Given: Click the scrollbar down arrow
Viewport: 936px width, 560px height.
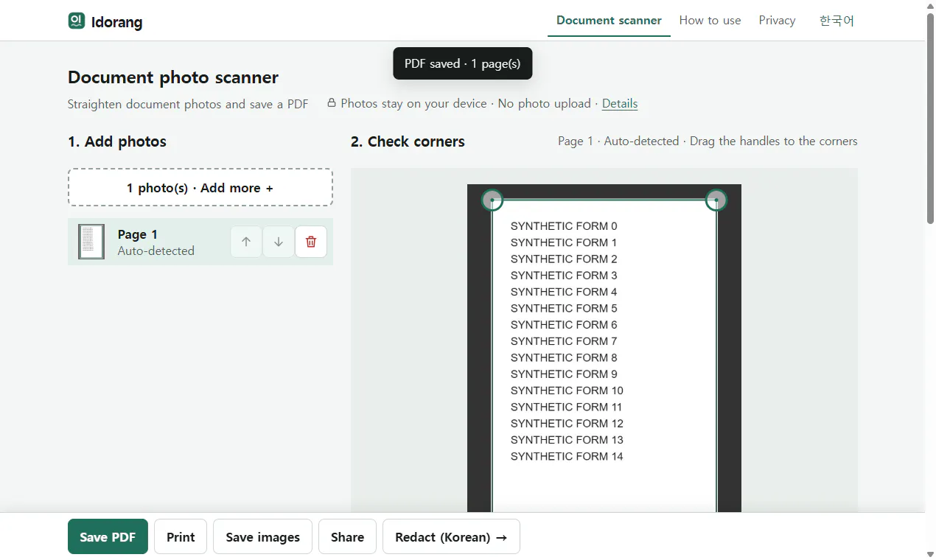Looking at the screenshot, I should point(930,554).
